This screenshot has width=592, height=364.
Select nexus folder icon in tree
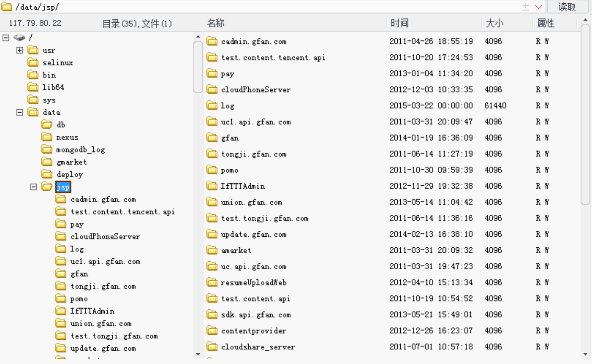[47, 137]
